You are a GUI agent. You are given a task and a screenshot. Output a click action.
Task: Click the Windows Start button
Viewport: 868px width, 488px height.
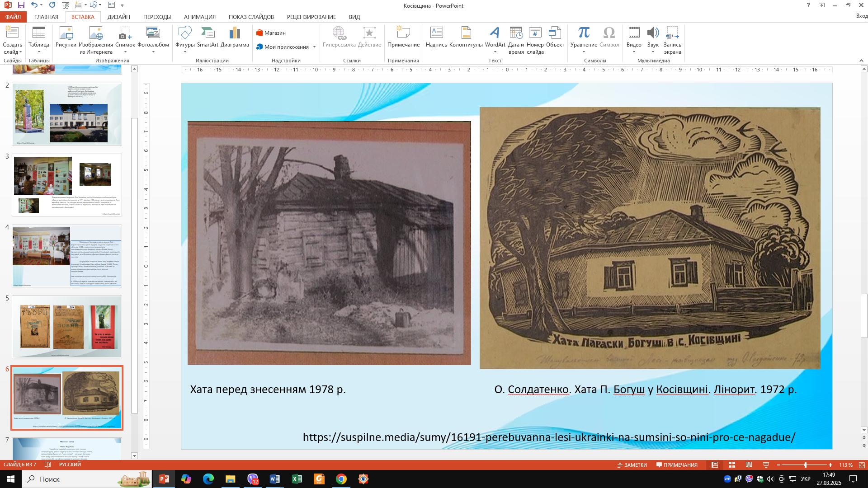click(10, 479)
